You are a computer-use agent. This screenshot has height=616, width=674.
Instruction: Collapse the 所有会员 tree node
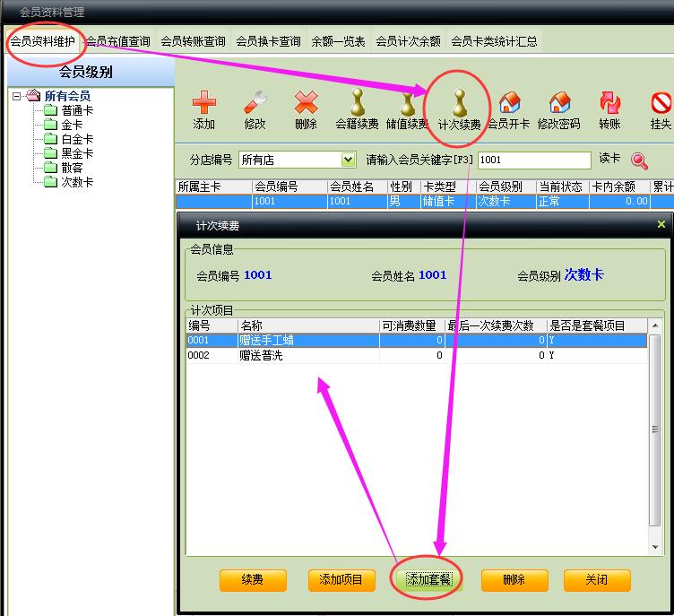tap(16, 96)
